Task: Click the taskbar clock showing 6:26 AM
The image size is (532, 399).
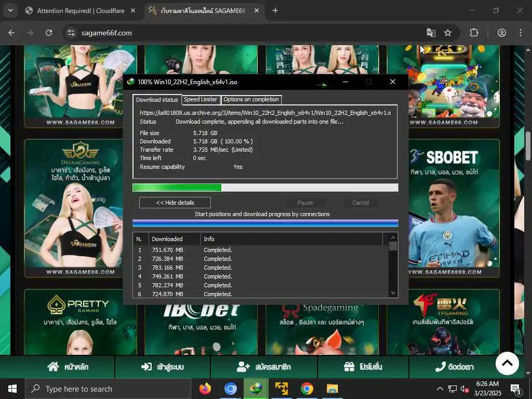Action: pyautogui.click(x=487, y=389)
